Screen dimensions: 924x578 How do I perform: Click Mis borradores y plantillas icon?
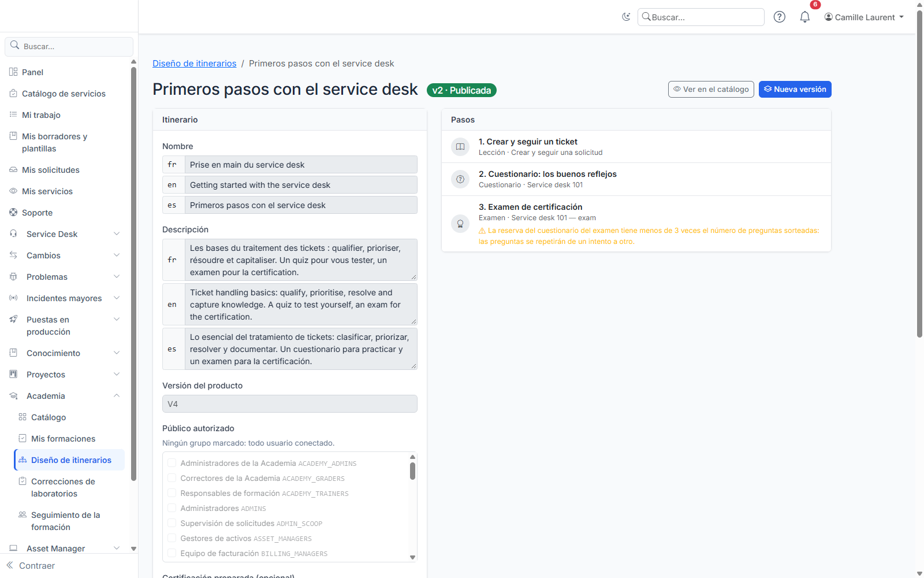click(x=13, y=136)
